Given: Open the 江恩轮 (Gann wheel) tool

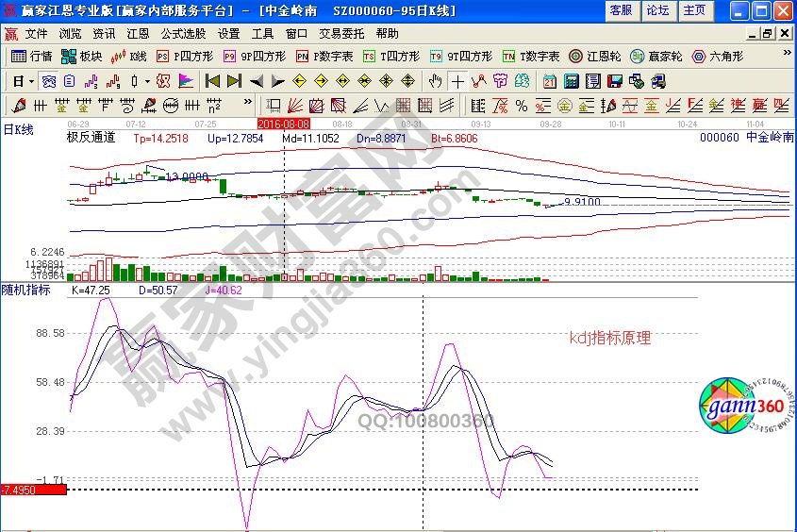Looking at the screenshot, I should 596,56.
